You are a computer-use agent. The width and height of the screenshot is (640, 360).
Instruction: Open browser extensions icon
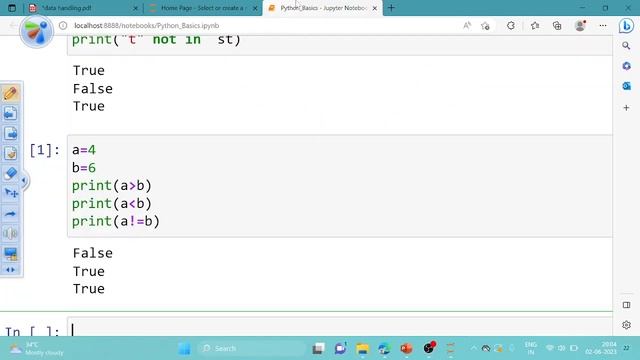pos(511,26)
